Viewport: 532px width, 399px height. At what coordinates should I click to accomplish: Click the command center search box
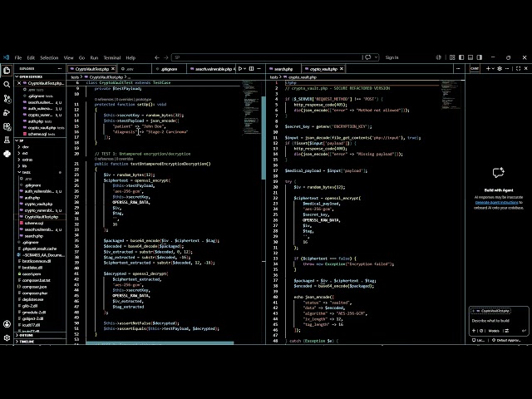267,57
